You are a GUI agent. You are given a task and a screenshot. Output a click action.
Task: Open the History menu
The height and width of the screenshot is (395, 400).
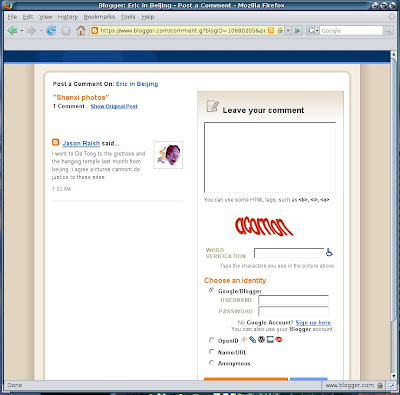click(x=68, y=17)
